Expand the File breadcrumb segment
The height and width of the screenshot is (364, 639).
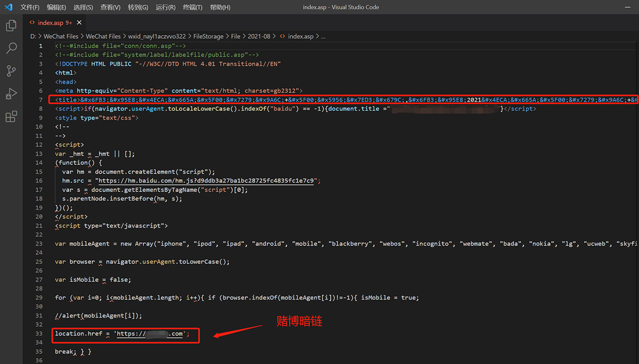(x=236, y=36)
